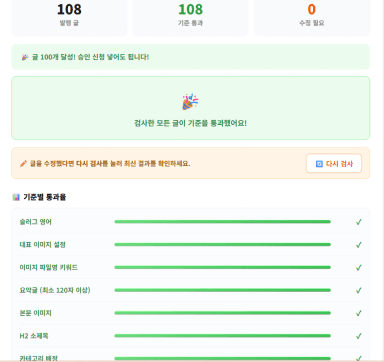Image resolution: width=384 pixels, height=362 pixels.
Task: Click the 본문 이미지 progress bar
Action: click(x=222, y=313)
